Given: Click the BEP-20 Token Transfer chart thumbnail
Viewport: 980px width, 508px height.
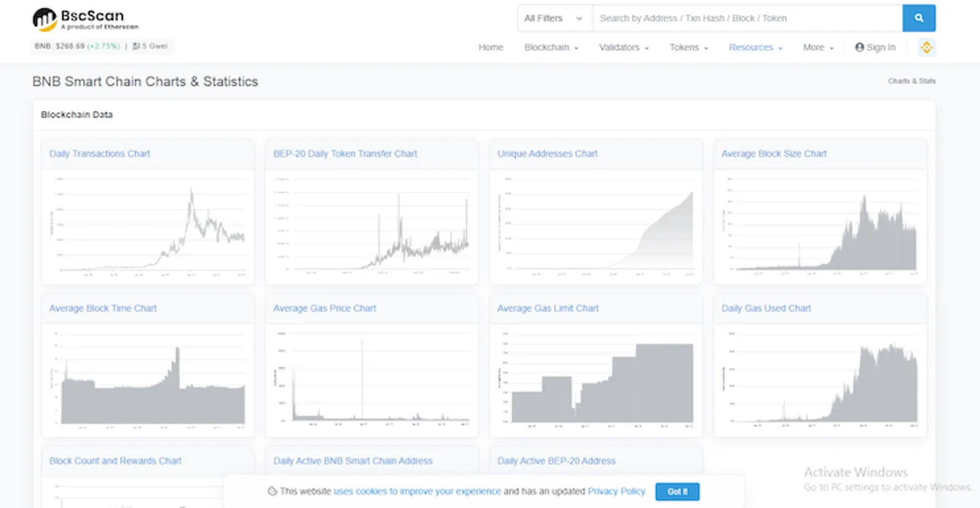Looking at the screenshot, I should coord(372,226).
